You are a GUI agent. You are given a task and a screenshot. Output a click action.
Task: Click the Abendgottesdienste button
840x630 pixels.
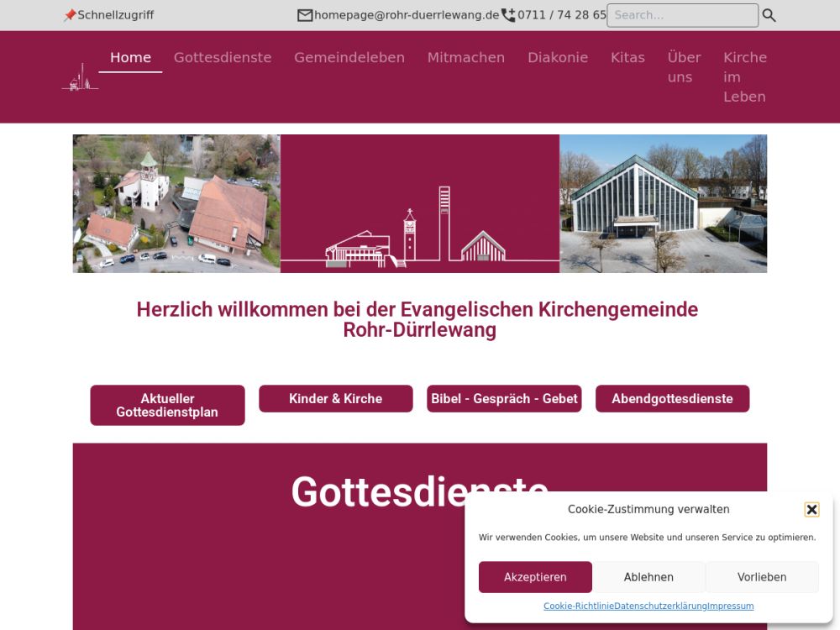coord(672,399)
